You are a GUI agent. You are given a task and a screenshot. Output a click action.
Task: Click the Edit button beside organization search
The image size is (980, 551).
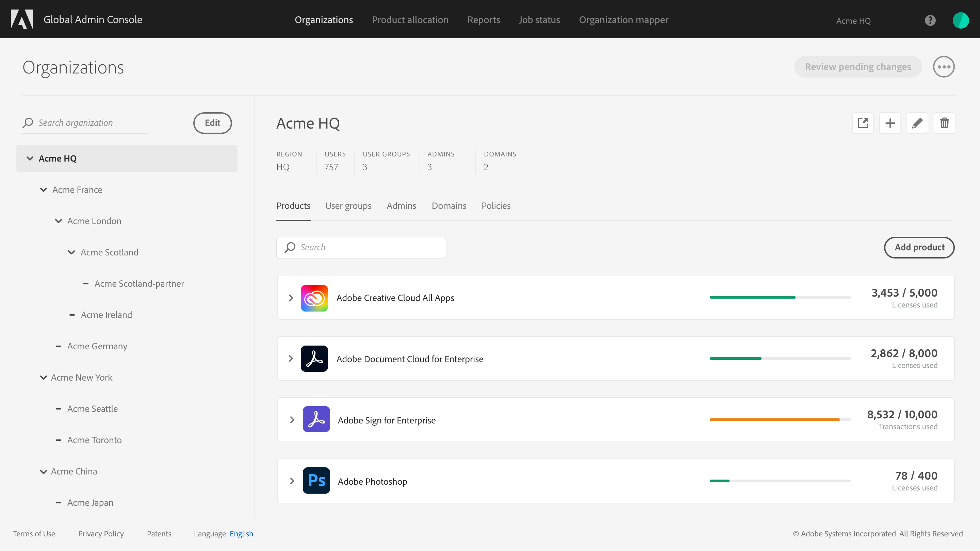[x=213, y=123]
